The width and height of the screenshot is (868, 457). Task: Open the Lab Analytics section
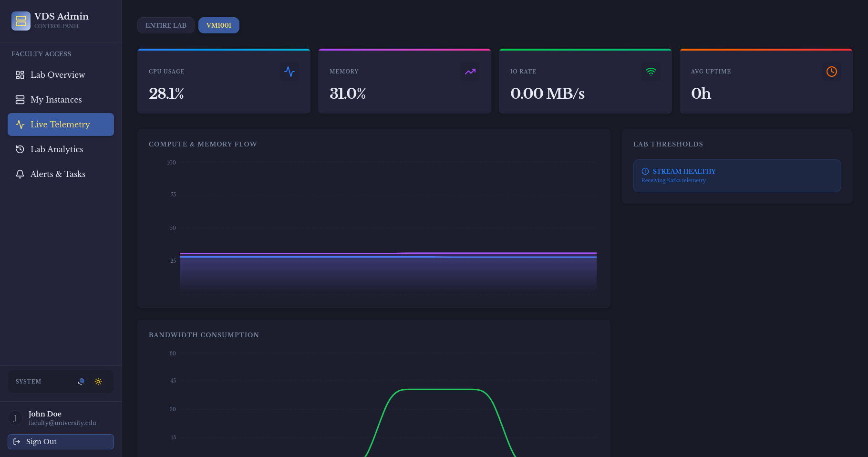[x=61, y=149]
